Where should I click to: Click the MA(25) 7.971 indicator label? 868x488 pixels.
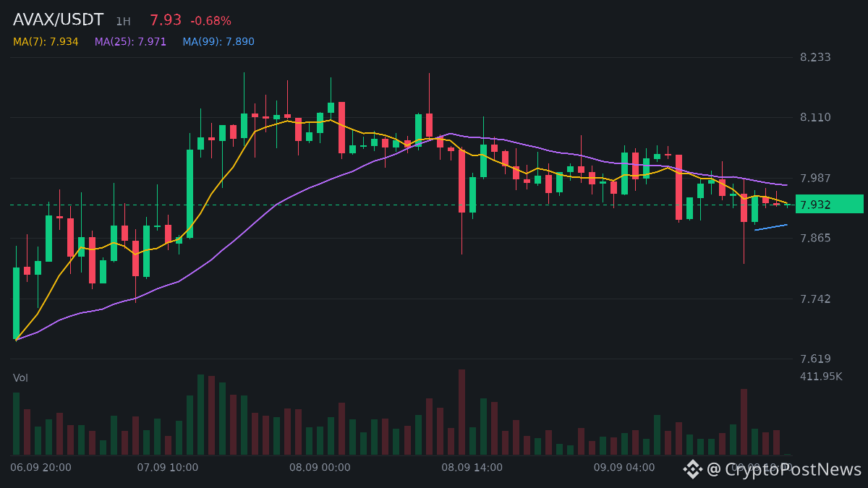(130, 42)
